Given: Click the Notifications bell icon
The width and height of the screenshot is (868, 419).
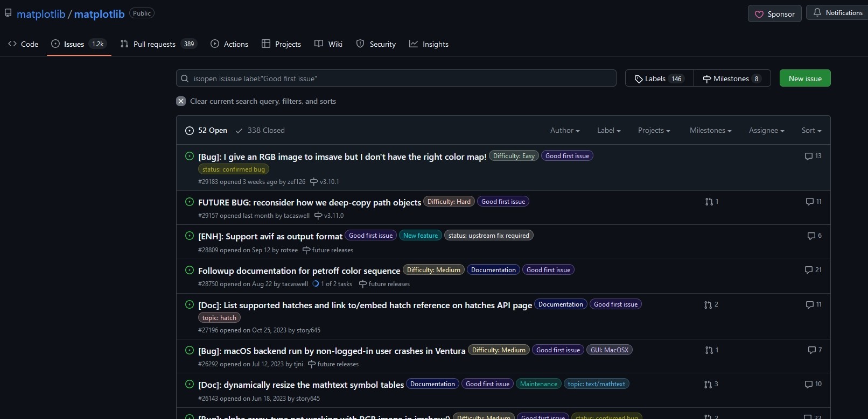Looking at the screenshot, I should tap(817, 12).
